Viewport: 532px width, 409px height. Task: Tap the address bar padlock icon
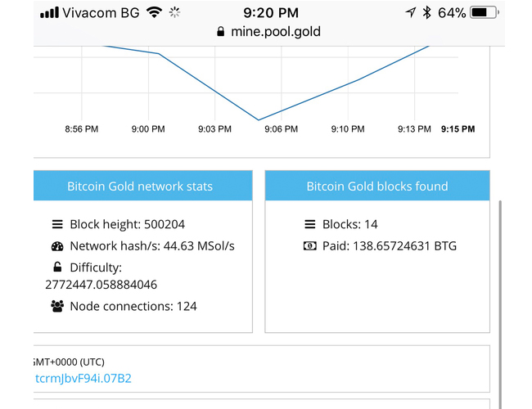[x=220, y=32]
